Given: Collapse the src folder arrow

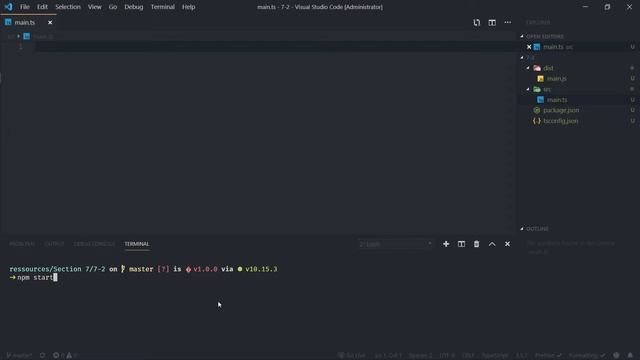Looking at the screenshot, I should click(x=528, y=89).
